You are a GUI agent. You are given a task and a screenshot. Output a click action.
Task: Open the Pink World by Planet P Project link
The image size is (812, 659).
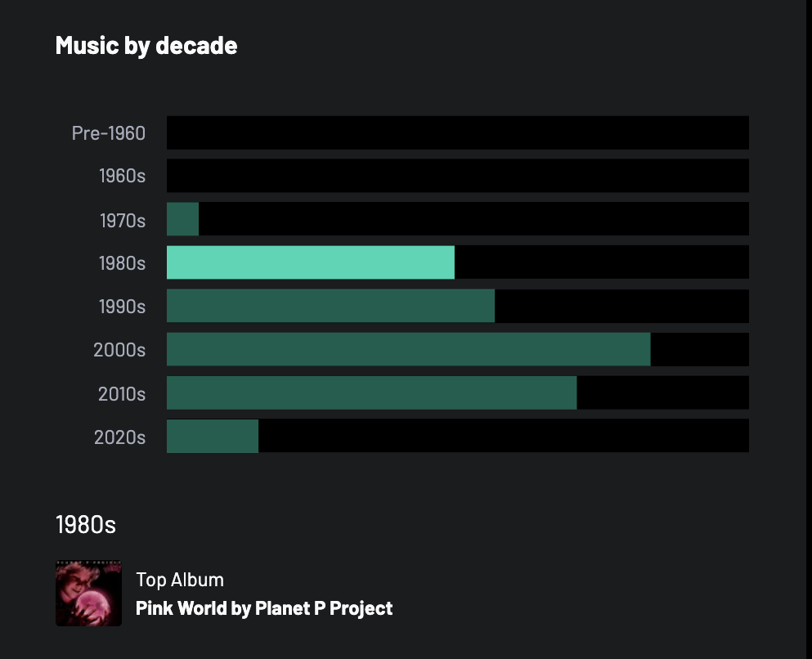[x=264, y=608]
